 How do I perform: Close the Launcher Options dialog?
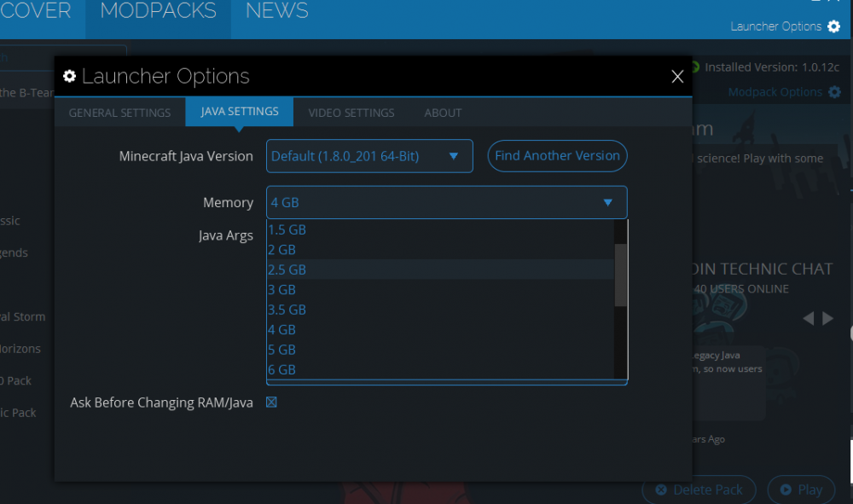point(677,77)
